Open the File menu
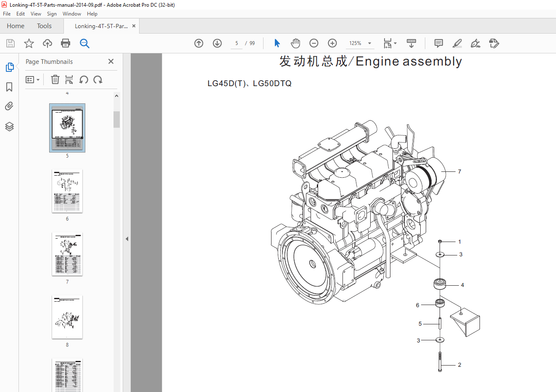Image resolution: width=556 pixels, height=392 pixels. pos(7,14)
